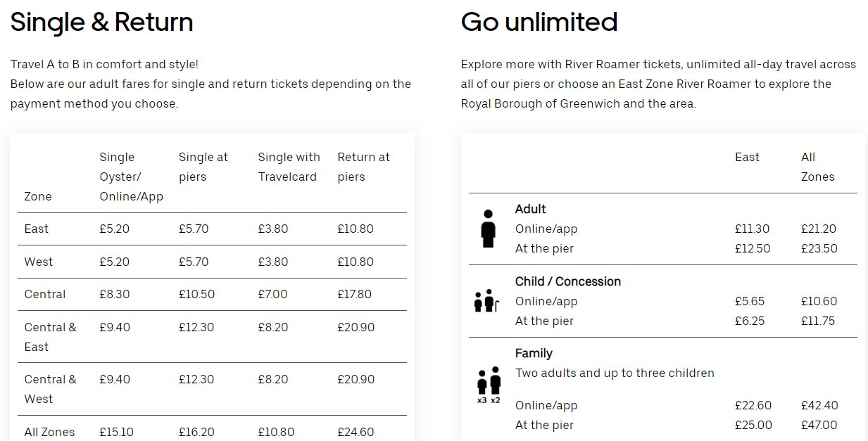
Task: Click the West zone £10.80 return fare
Action: click(356, 262)
